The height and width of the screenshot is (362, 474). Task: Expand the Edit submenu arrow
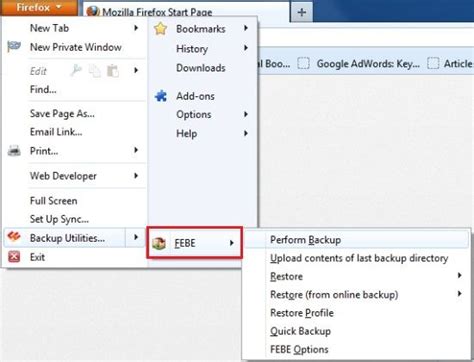pyautogui.click(x=136, y=70)
